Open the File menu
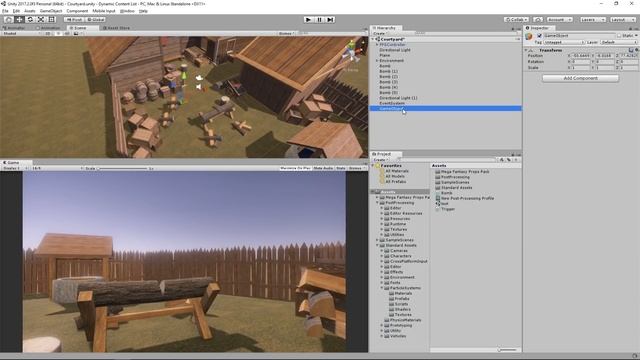 [x=5, y=11]
